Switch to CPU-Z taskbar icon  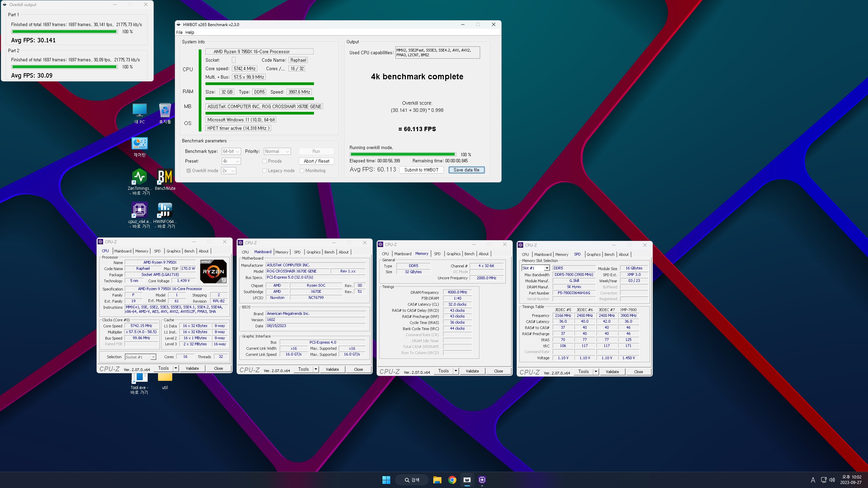pos(482,480)
